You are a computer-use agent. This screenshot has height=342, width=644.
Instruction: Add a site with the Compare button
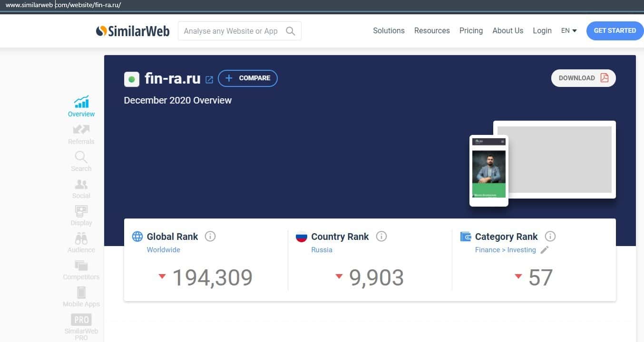tap(248, 78)
